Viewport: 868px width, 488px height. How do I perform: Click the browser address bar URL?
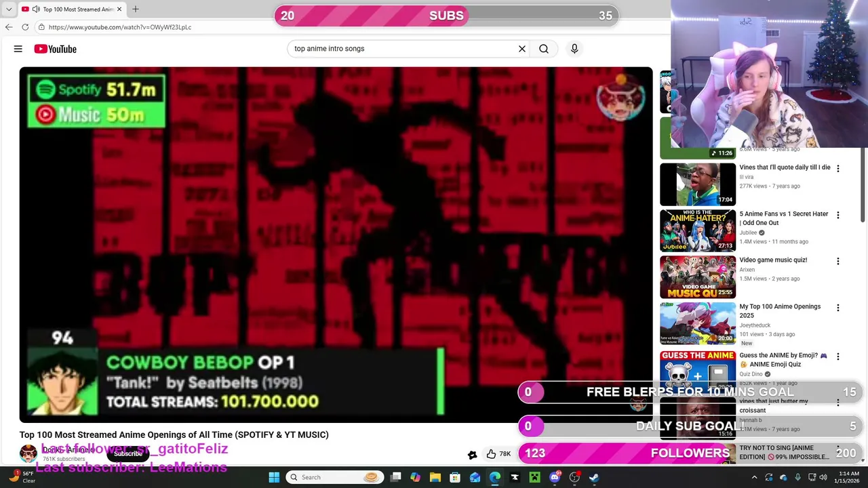tap(120, 27)
